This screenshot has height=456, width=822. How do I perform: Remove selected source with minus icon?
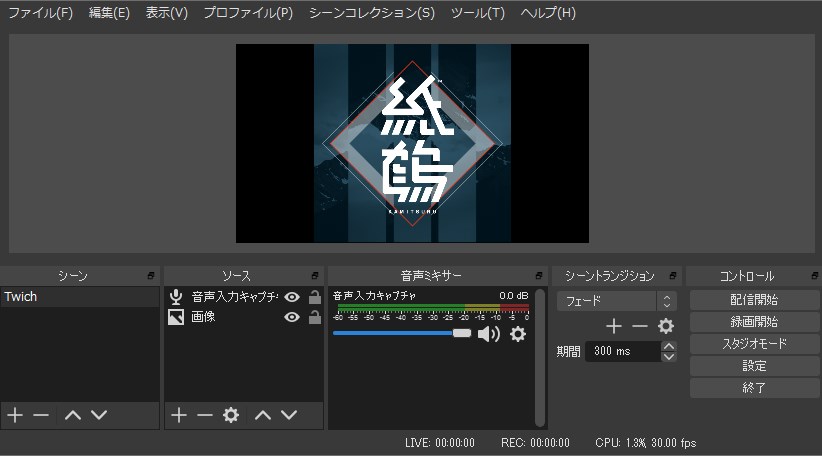[204, 415]
